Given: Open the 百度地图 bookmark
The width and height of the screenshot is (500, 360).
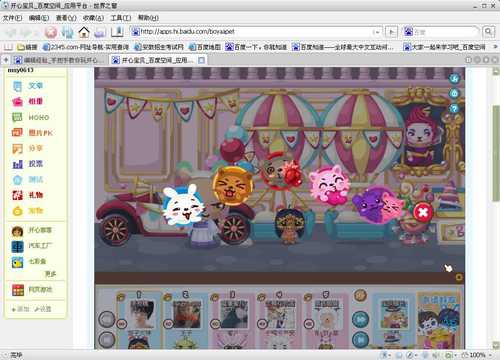Looking at the screenshot, I should (x=205, y=47).
